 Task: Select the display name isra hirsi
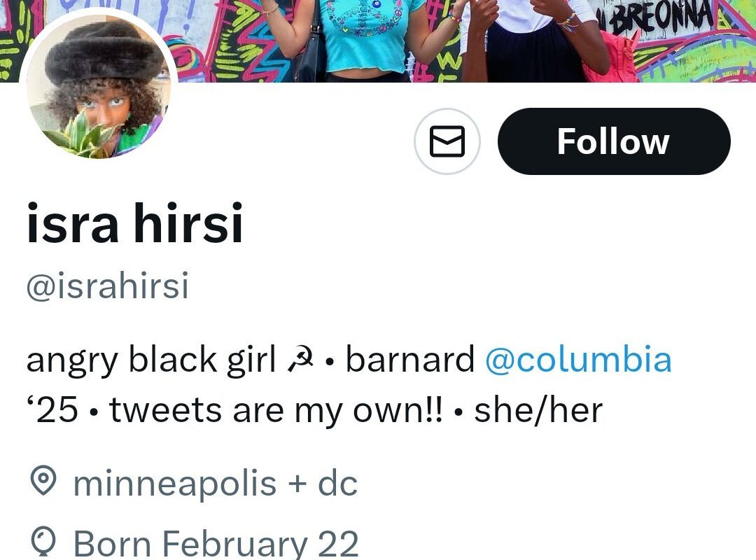pyautogui.click(x=134, y=223)
